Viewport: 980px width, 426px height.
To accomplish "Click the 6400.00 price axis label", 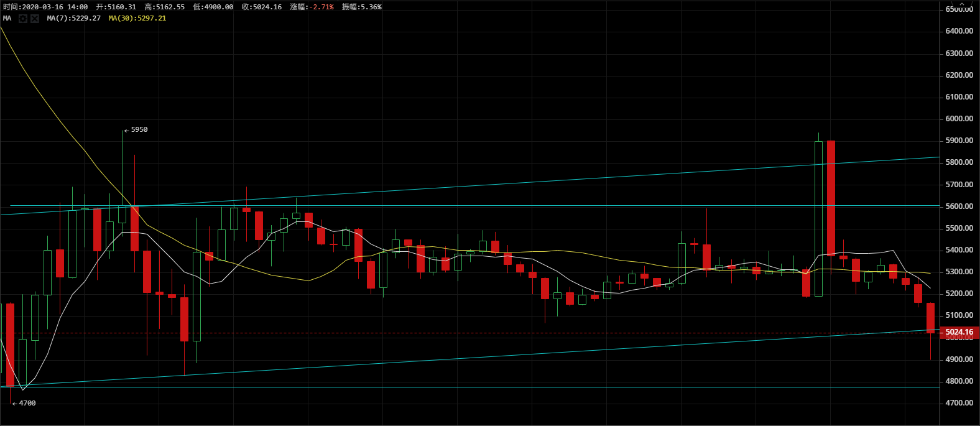I will [x=959, y=31].
